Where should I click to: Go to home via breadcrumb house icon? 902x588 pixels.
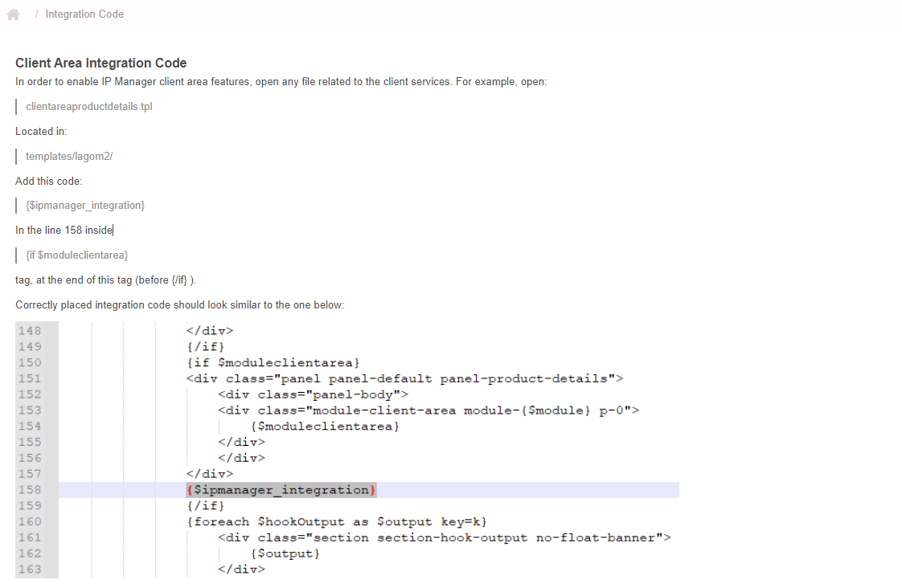13,14
